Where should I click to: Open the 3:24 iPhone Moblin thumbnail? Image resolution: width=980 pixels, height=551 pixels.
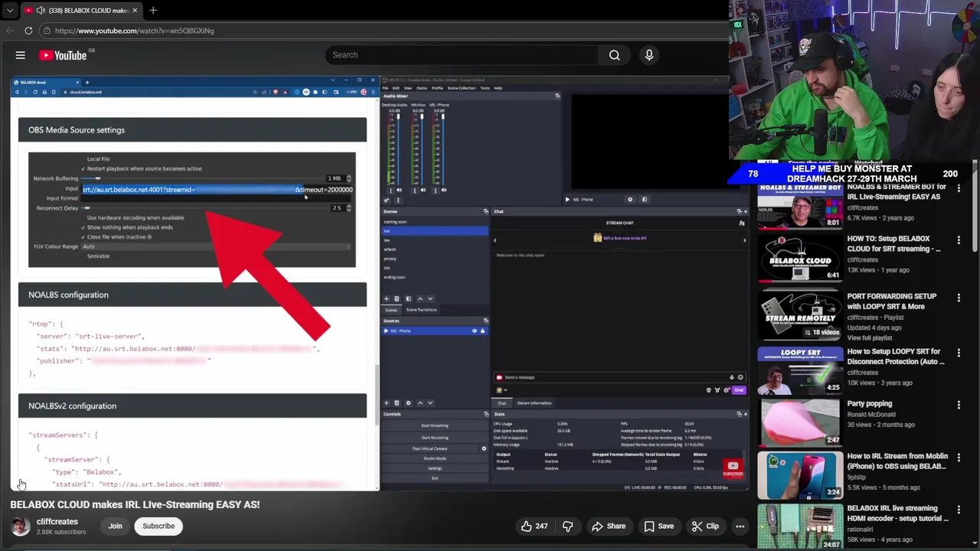click(x=800, y=474)
